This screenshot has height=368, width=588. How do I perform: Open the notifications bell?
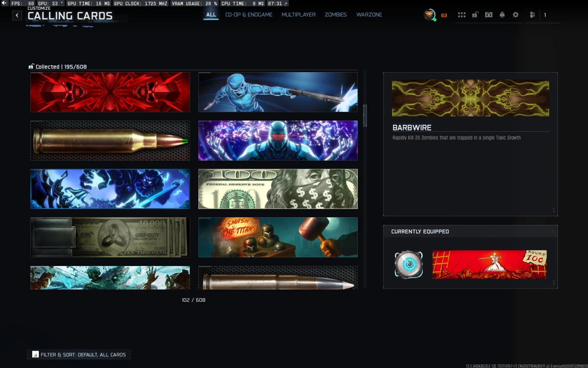point(502,15)
